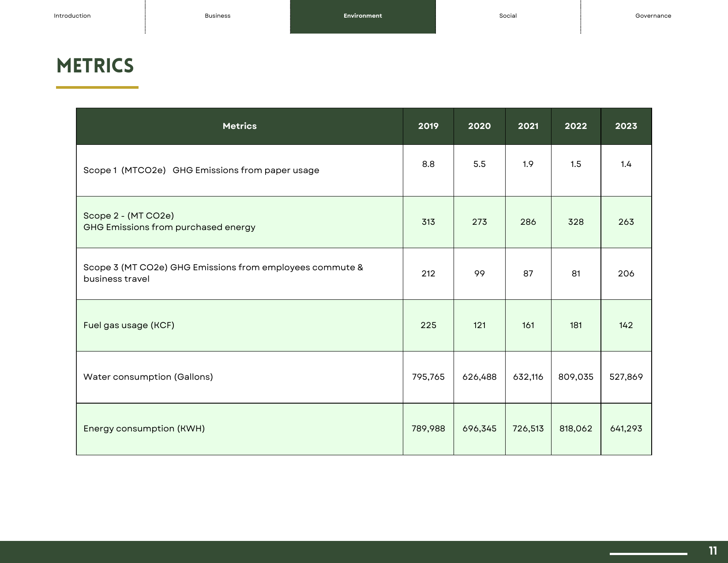Click the Scope 1 paper usage row label
The height and width of the screenshot is (563, 728).
point(201,170)
